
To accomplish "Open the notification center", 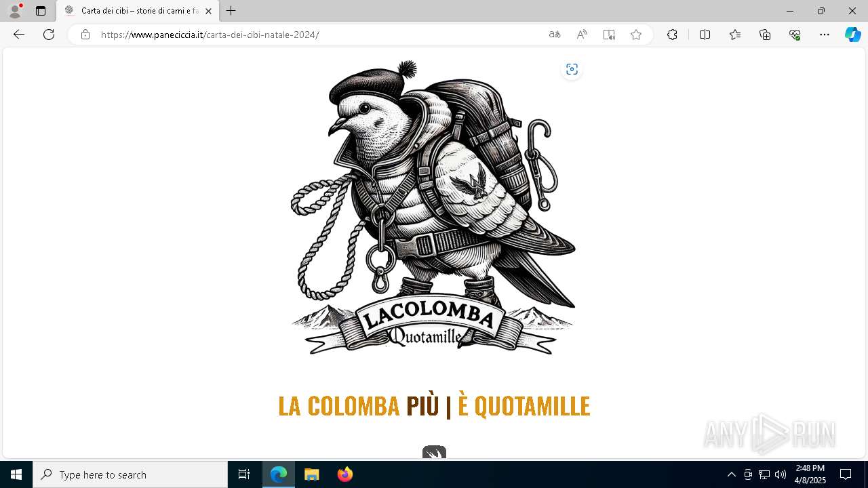I will point(846,474).
